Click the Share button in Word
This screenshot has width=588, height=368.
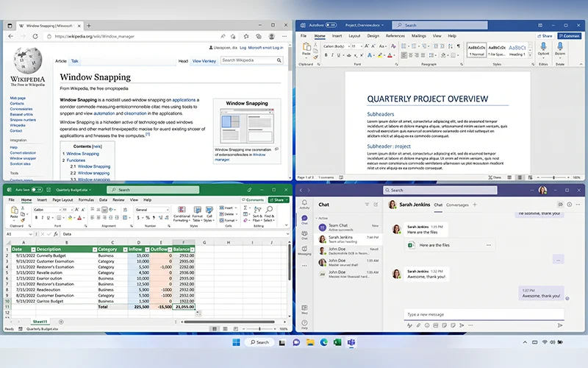pyautogui.click(x=545, y=36)
